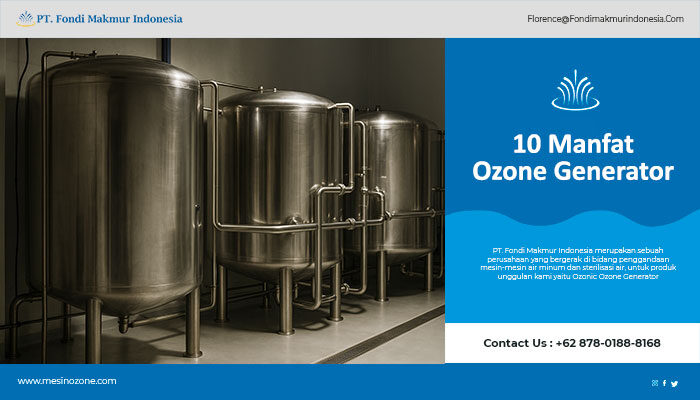Select the '10 Manfat Ozone Generator' title
This screenshot has width=700, height=400.
coord(573,158)
